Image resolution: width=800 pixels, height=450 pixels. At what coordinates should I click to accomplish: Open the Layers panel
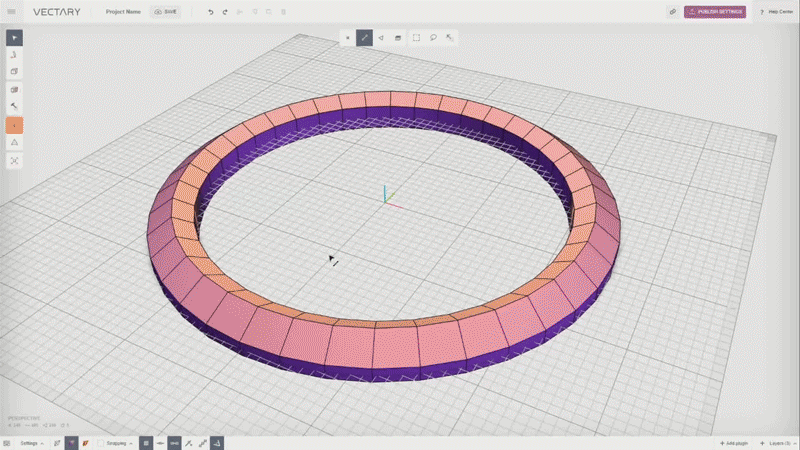778,443
